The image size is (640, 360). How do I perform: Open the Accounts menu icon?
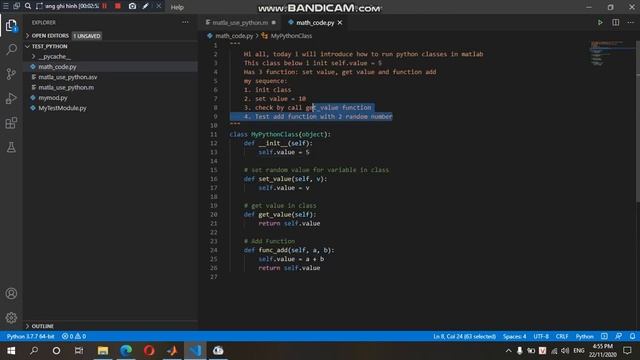click(x=11, y=293)
